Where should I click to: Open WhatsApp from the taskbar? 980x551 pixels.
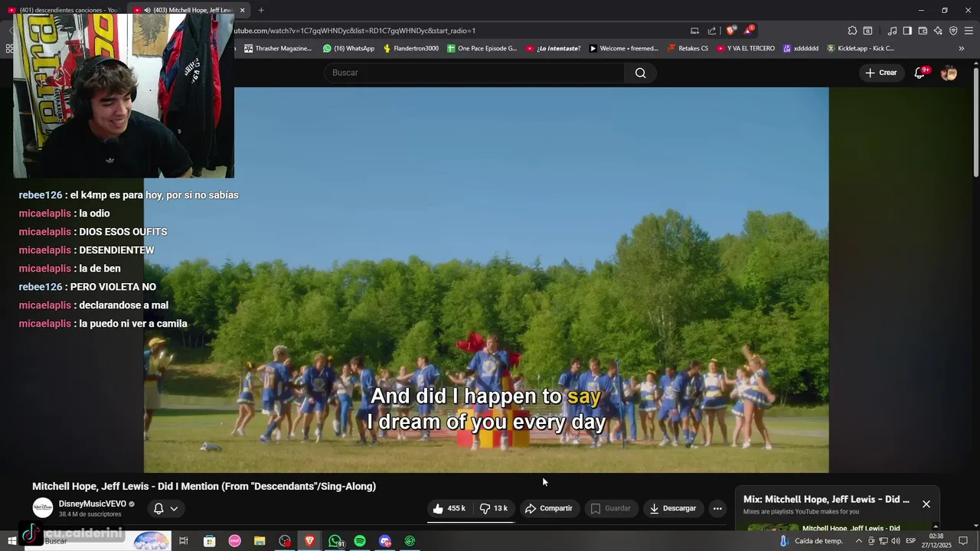[335, 541]
